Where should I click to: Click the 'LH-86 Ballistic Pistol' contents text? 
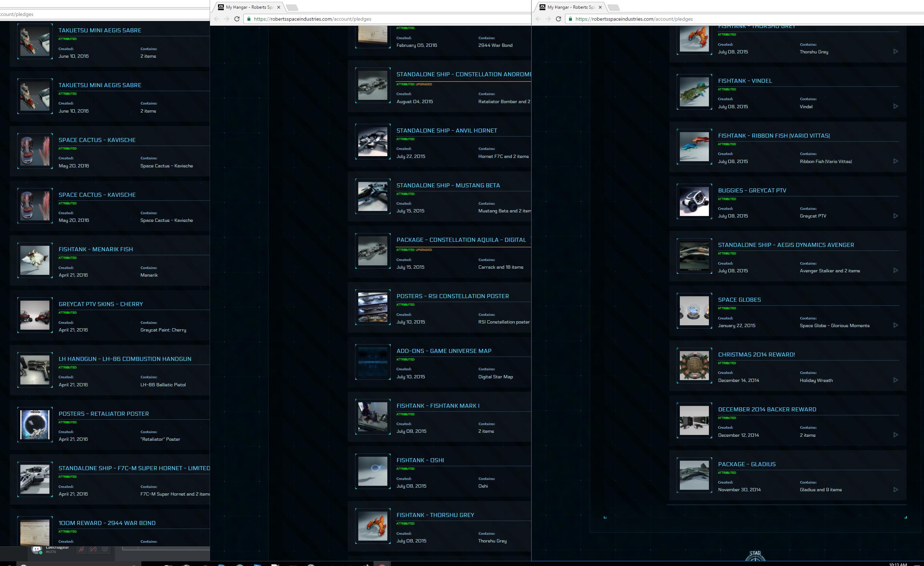tap(163, 385)
